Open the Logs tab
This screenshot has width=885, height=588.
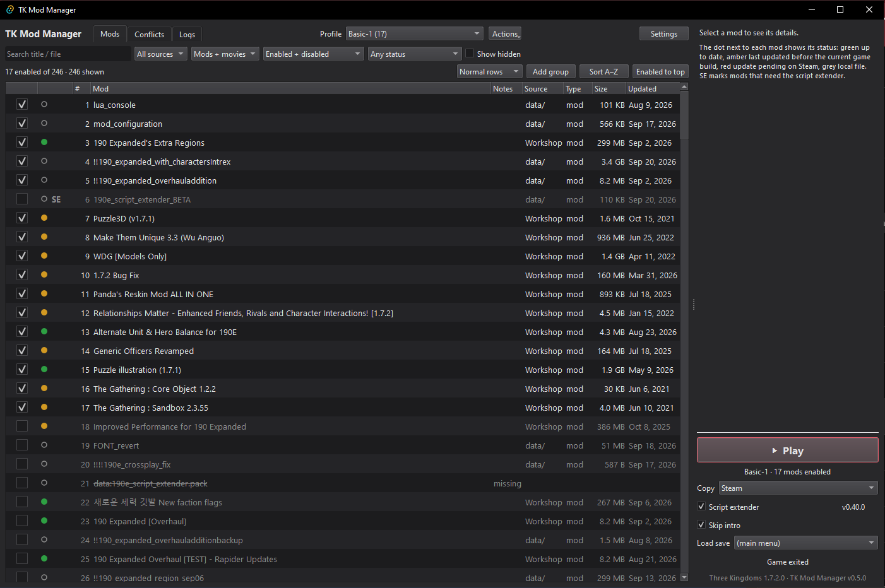[x=187, y=34]
